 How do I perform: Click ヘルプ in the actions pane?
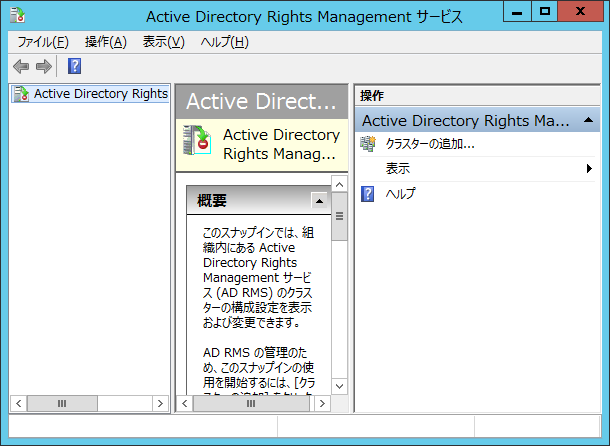(400, 193)
